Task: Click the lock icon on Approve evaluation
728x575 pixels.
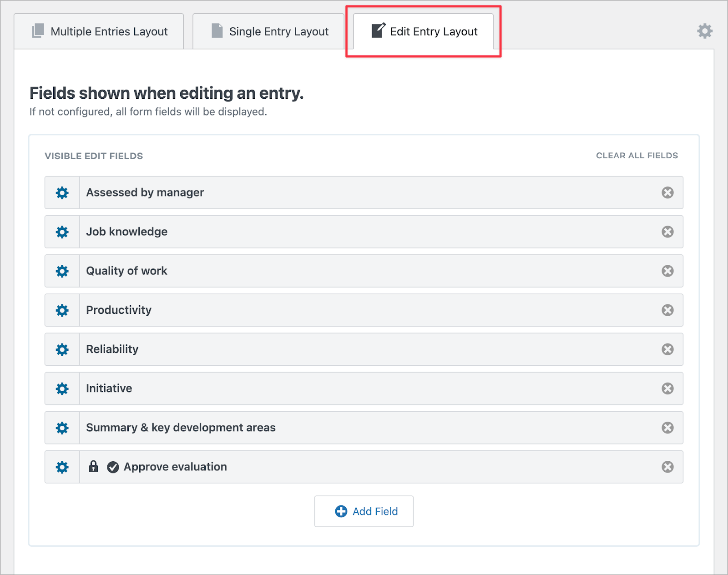Action: coord(94,467)
